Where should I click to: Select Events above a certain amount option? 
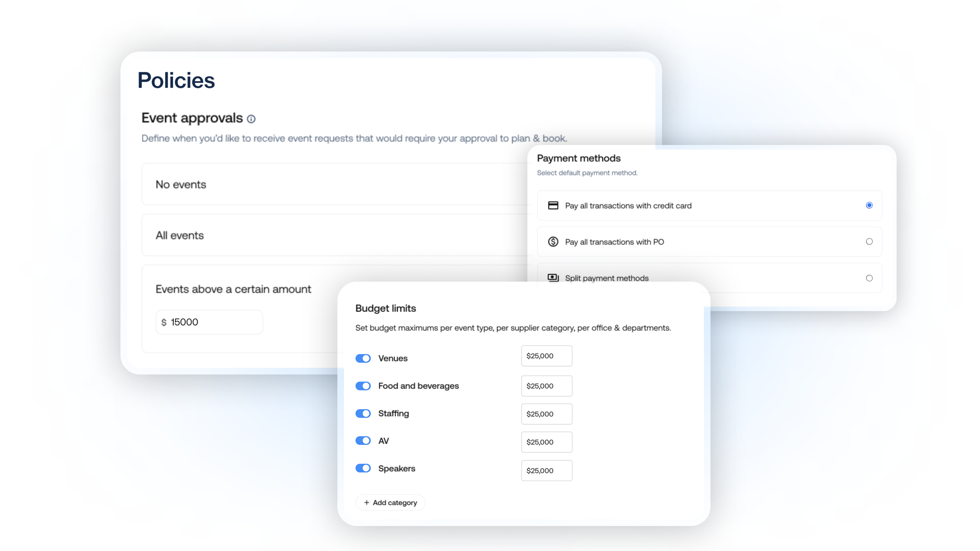click(233, 289)
